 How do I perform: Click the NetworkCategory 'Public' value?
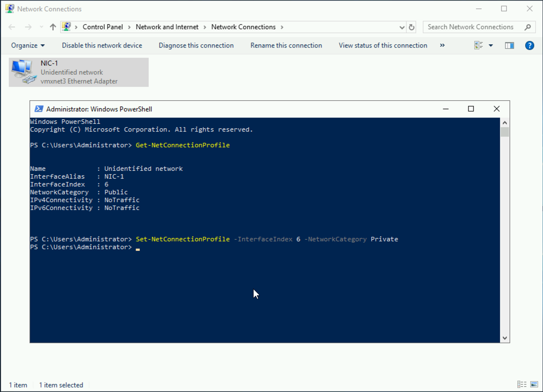[116, 192]
